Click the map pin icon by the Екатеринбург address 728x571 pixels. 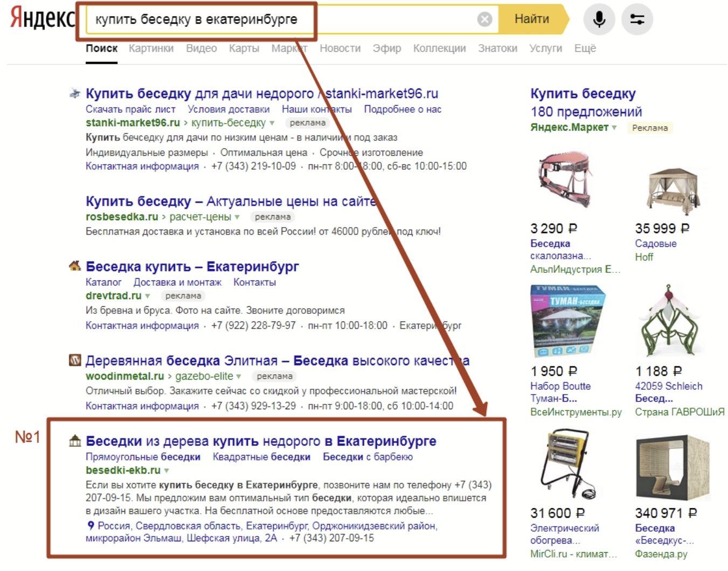[91, 526]
